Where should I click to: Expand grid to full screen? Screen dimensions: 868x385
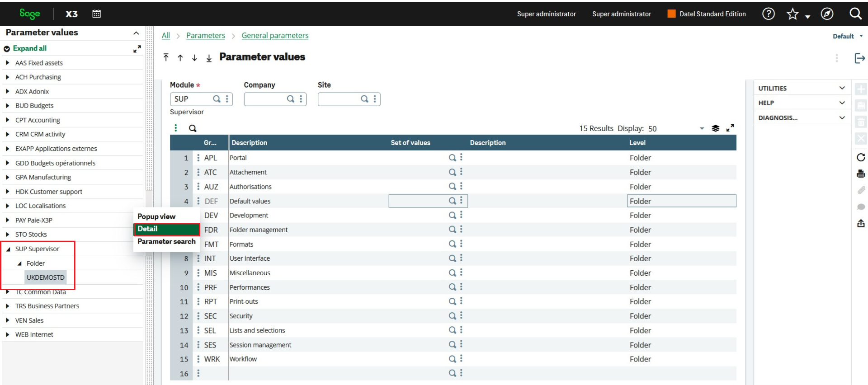(730, 128)
